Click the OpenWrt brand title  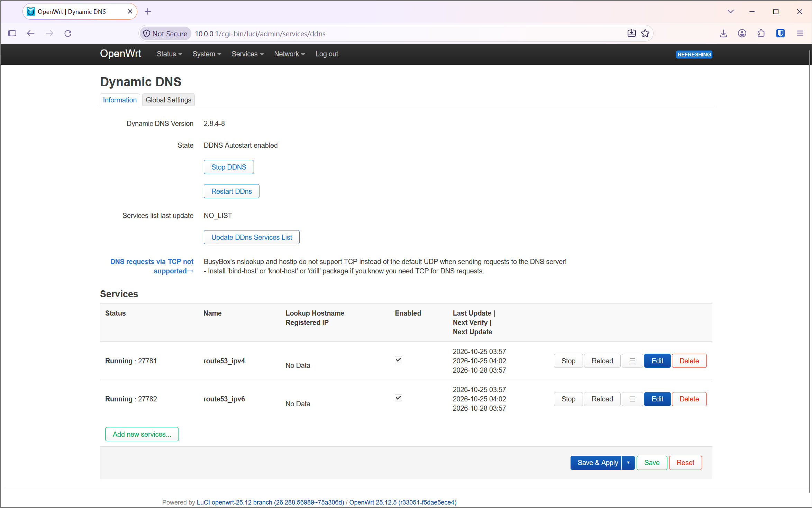[120, 54]
